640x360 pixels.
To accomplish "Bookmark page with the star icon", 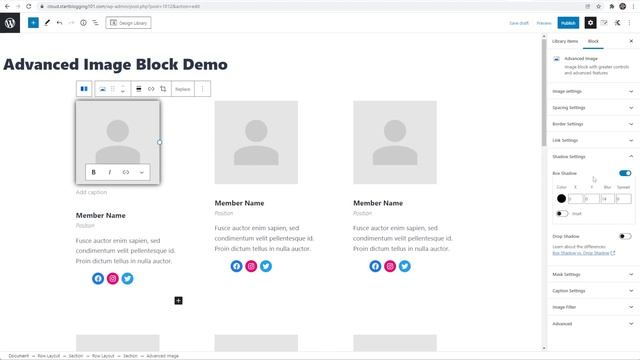I will point(599,6).
